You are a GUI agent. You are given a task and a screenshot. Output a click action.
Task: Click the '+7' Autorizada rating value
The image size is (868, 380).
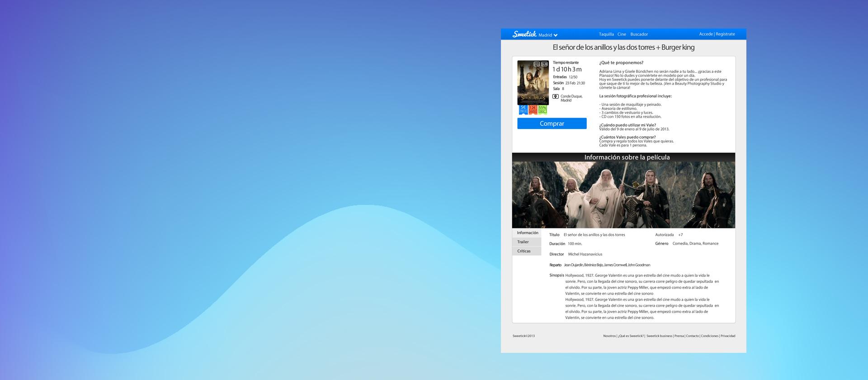pyautogui.click(x=680, y=235)
